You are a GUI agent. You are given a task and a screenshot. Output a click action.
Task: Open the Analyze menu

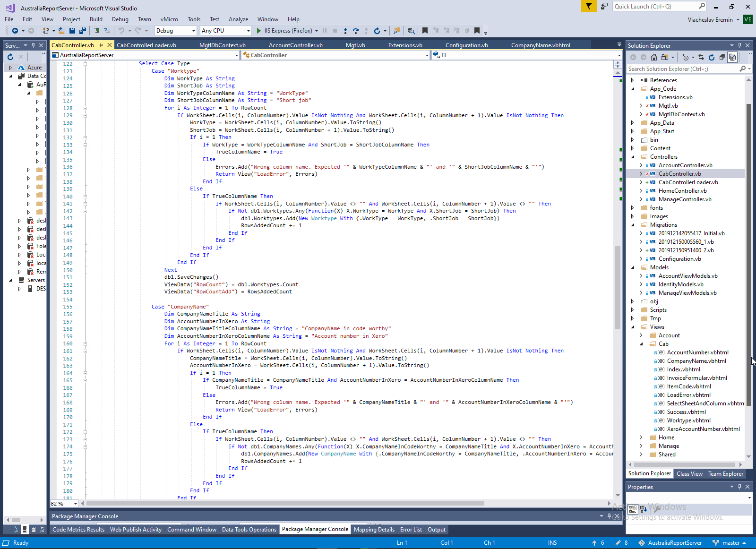pyautogui.click(x=238, y=19)
